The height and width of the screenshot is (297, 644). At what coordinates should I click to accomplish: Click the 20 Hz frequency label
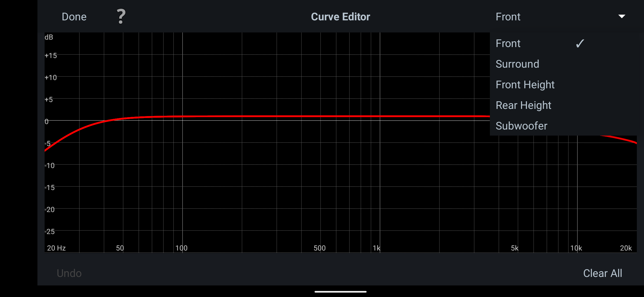click(x=56, y=248)
